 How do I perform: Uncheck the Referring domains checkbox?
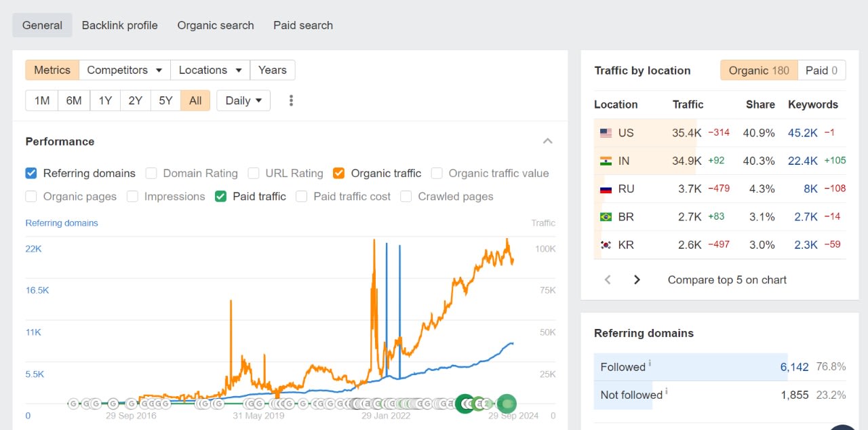[31, 173]
